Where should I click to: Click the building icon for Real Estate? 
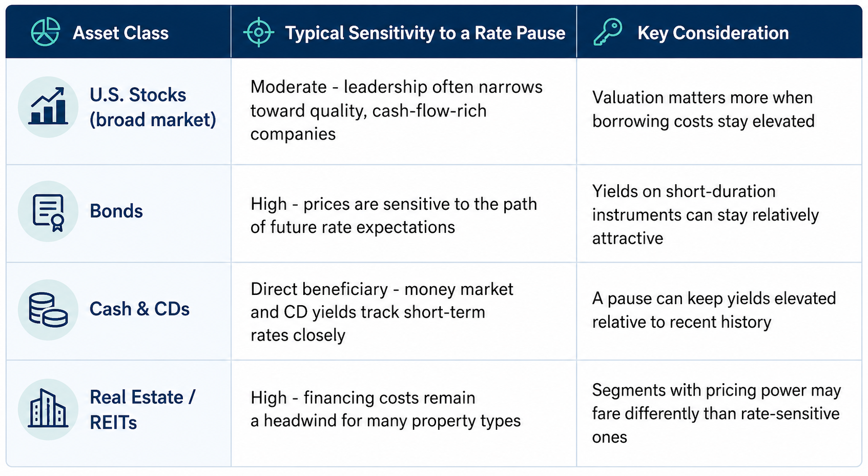pos(48,409)
